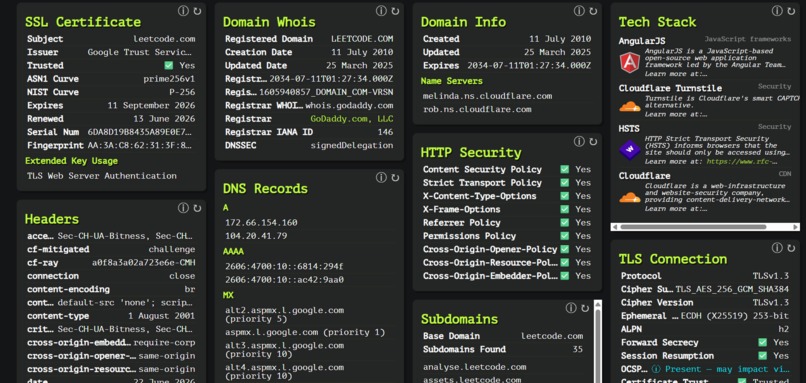806x383 pixels.
Task: Click X-Content-Type-Options checkmark
Action: point(564,196)
